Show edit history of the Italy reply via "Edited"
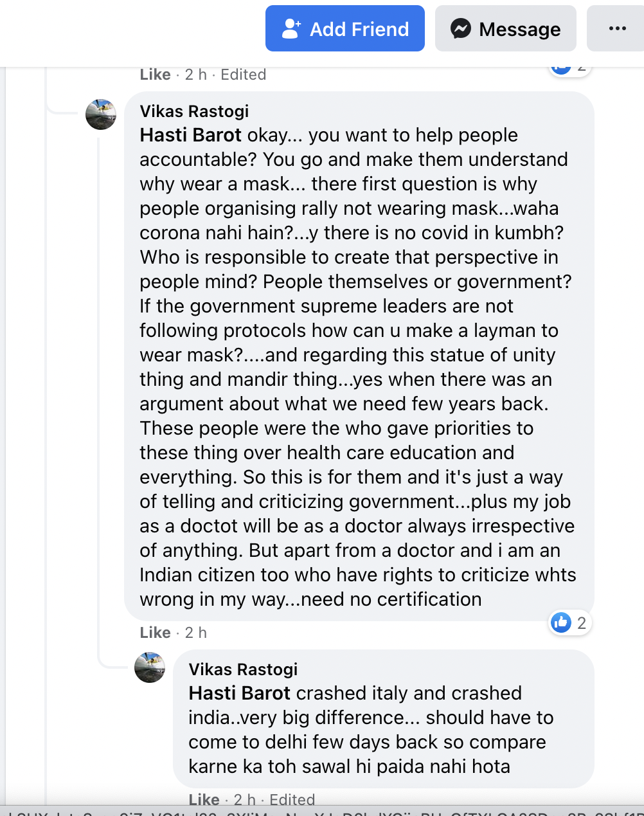The height and width of the screenshot is (816, 644). coord(292,800)
